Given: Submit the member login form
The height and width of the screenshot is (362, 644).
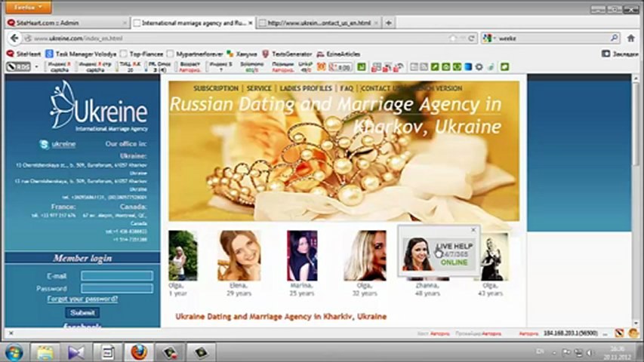Looking at the screenshot, I should (x=82, y=313).
